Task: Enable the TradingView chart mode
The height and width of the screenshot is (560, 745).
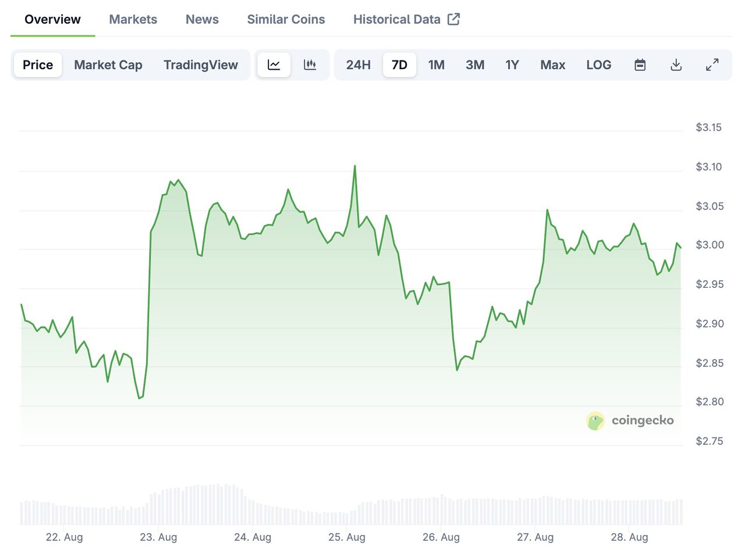Action: coord(201,65)
